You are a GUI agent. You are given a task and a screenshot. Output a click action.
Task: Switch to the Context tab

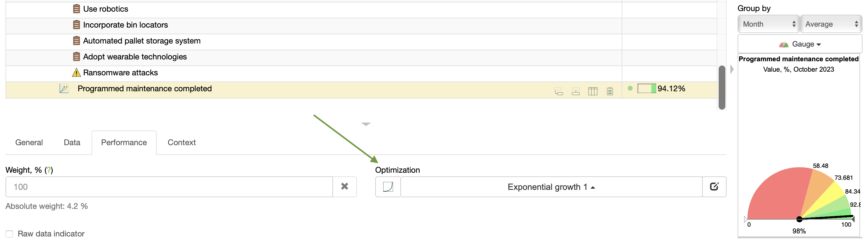(x=181, y=142)
